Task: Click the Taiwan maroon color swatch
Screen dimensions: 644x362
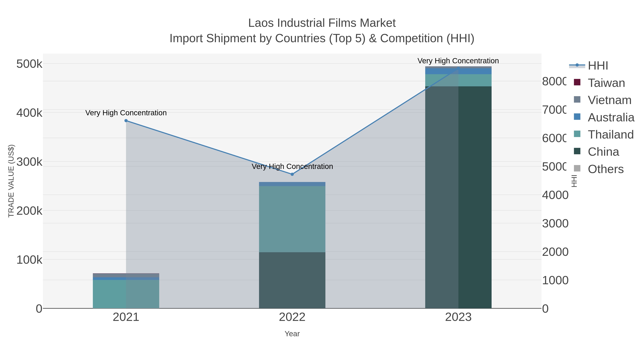Action: click(x=577, y=82)
